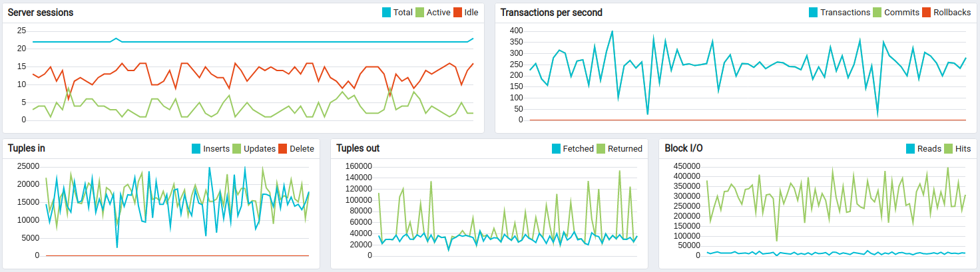This screenshot has width=980, height=272.
Task: Click the Fetched legend color swatch
Action: (556, 148)
